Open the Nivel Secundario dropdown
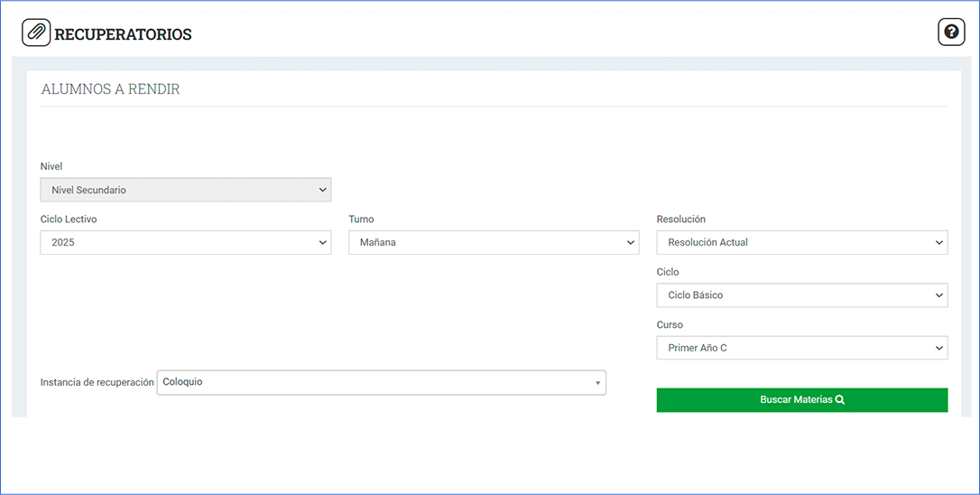The image size is (980, 495). 186,190
